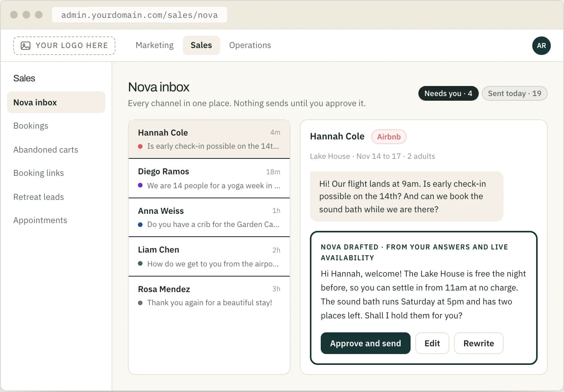Approve and send the drafted reply
The image size is (564, 392).
(x=365, y=343)
